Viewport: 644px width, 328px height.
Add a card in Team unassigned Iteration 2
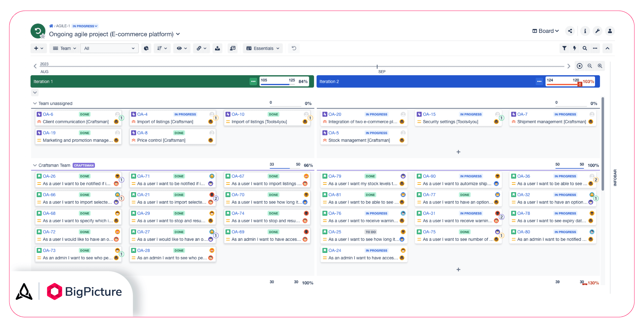458,152
